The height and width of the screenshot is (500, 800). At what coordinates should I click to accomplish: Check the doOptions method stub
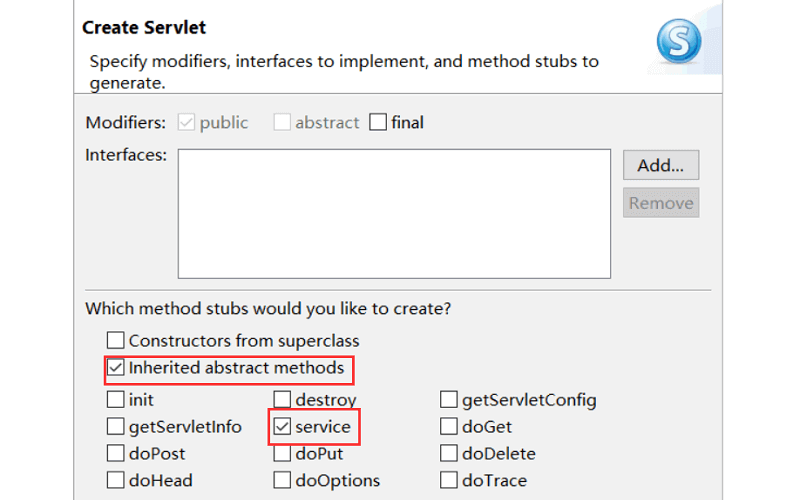click(x=282, y=481)
